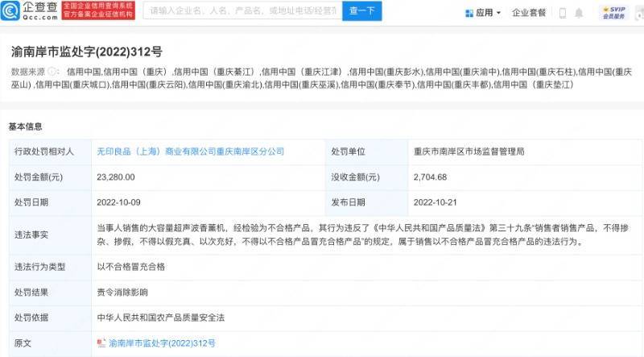Click the 没收金额(元) label cell
This screenshot has height=357, width=644.
click(x=367, y=177)
